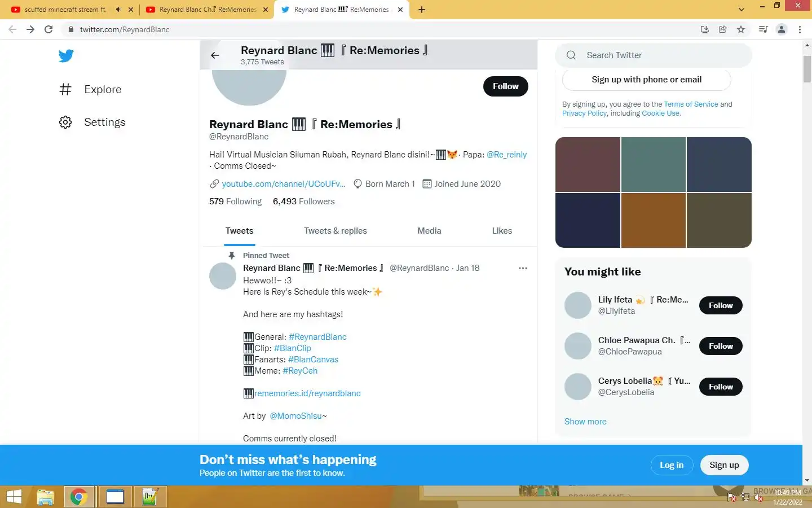This screenshot has height=508, width=812.
Task: Click Log in on the bottom banner
Action: coord(672,465)
